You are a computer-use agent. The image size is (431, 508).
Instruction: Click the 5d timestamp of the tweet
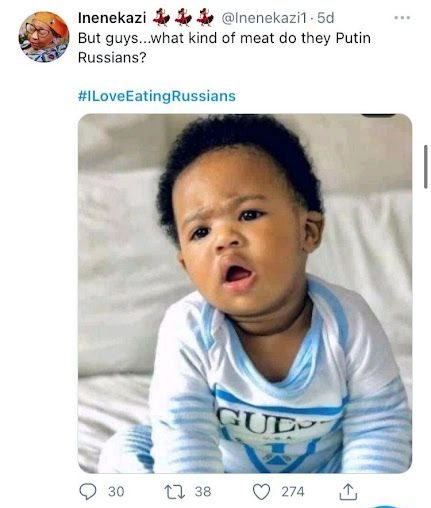[x=325, y=18]
